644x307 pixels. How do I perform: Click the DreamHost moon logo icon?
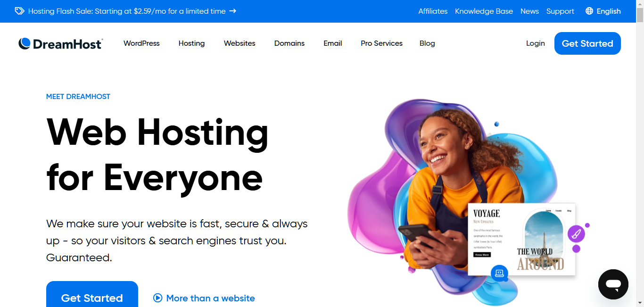click(x=25, y=43)
